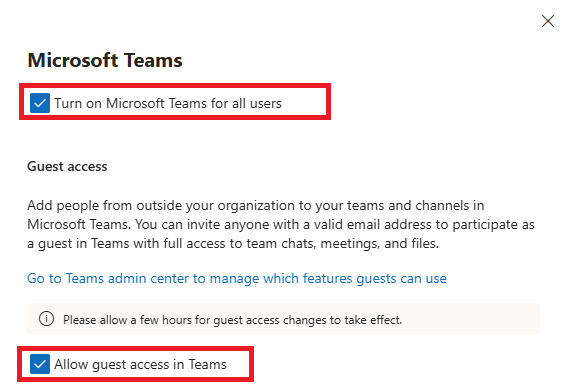The width and height of the screenshot is (567, 392).
Task: Disable the Allow guest access in Teams checkbox
Action: pos(40,364)
